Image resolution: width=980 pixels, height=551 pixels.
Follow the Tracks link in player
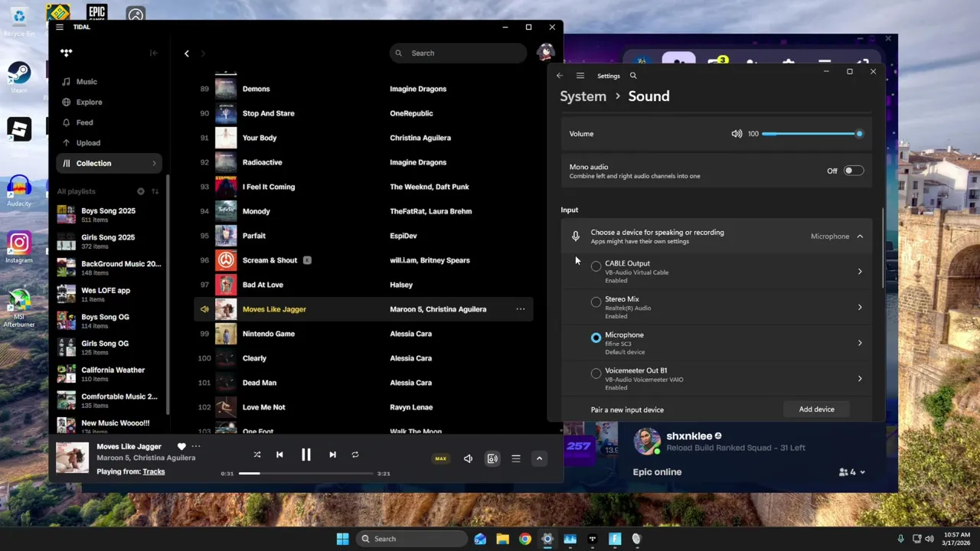click(x=154, y=471)
